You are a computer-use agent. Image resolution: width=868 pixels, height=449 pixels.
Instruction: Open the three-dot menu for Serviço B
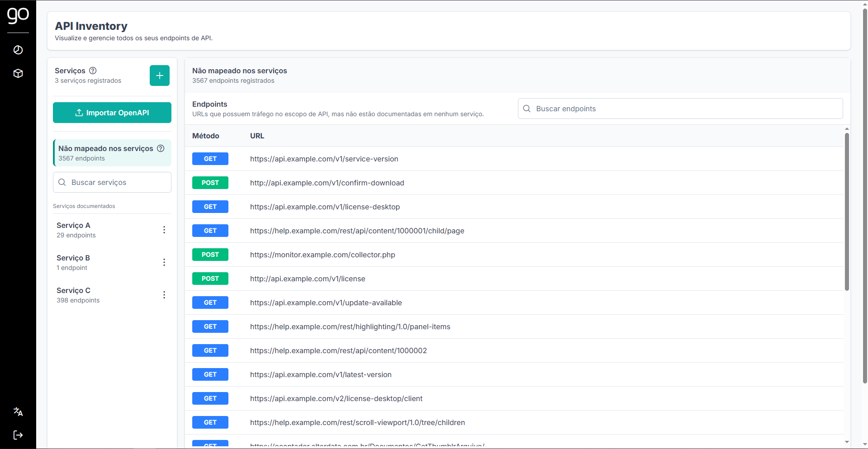tap(164, 262)
